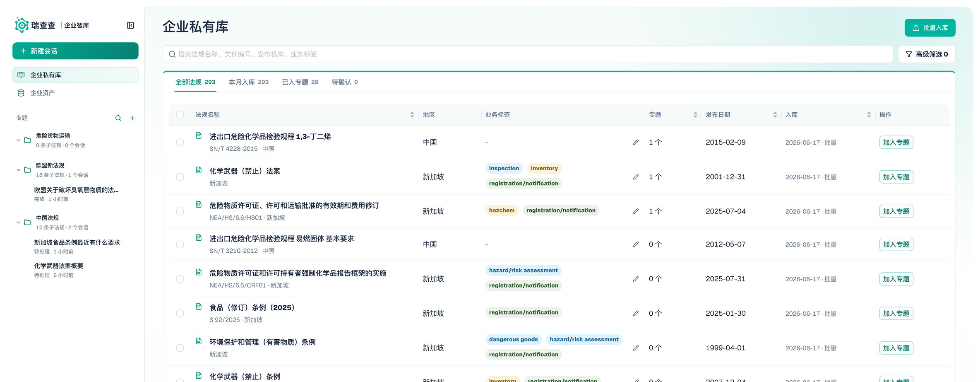This screenshot has height=382, width=980.
Task: Check the NEA/HS/6.6/HS01 row
Action: click(180, 211)
